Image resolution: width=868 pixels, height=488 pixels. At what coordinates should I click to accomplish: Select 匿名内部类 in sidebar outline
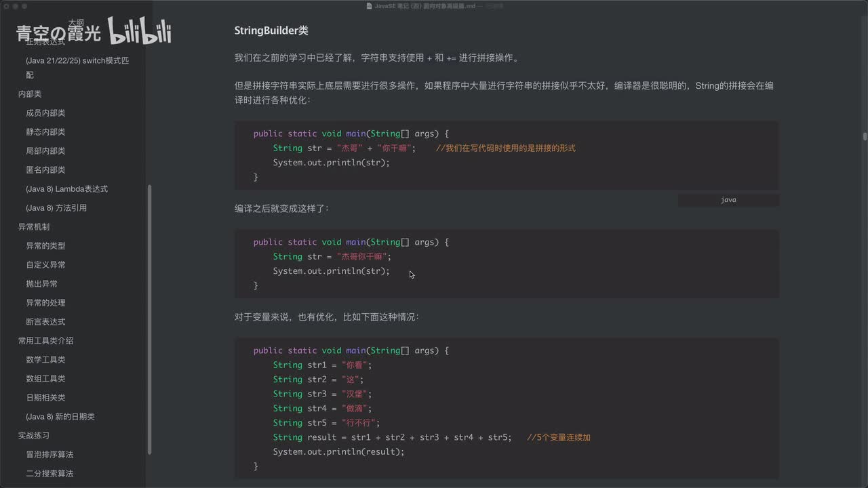[x=45, y=170]
